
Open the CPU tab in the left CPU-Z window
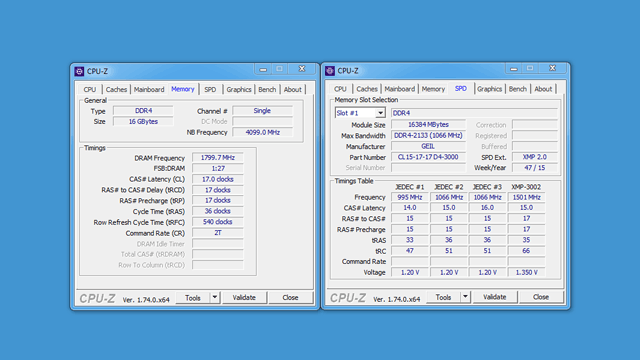pos(90,89)
